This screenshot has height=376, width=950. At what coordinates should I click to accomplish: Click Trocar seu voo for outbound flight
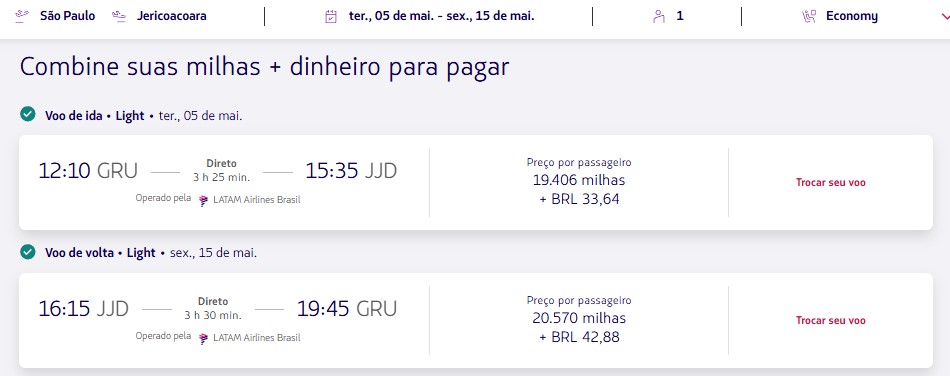click(831, 182)
